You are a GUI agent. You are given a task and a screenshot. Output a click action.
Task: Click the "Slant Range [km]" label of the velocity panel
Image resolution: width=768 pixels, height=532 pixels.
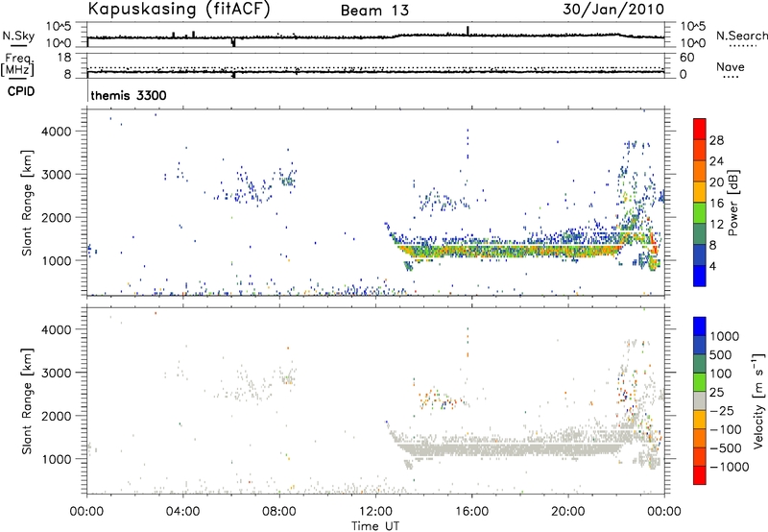point(27,401)
